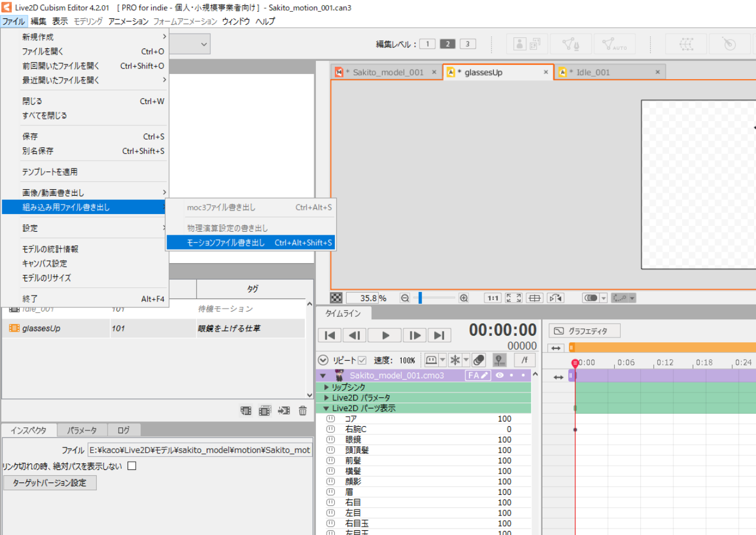Viewport: 756px width, 535px height.
Task: Click the overlapping circles blend icon
Action: (x=479, y=359)
